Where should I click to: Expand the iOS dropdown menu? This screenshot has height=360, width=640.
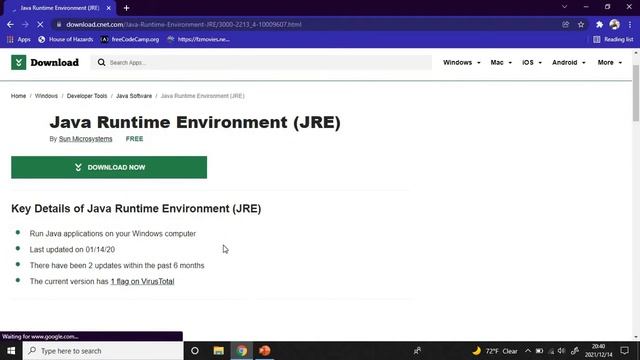[532, 62]
